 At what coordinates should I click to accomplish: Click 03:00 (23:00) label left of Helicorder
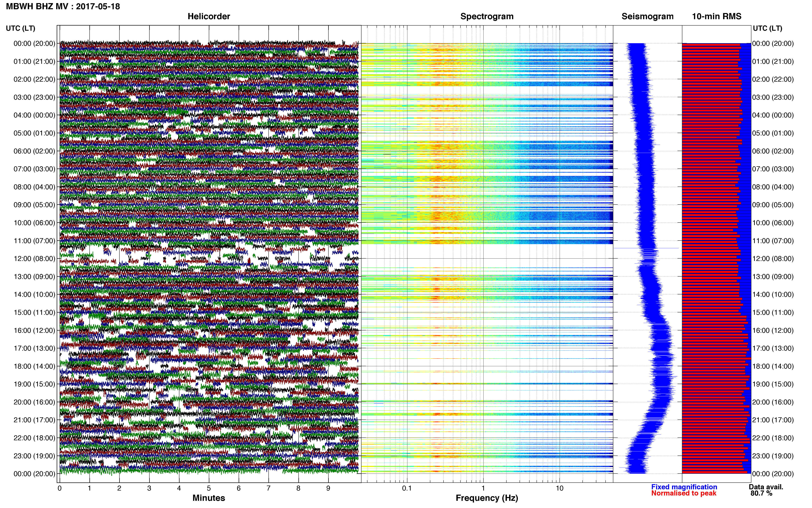pyautogui.click(x=34, y=97)
